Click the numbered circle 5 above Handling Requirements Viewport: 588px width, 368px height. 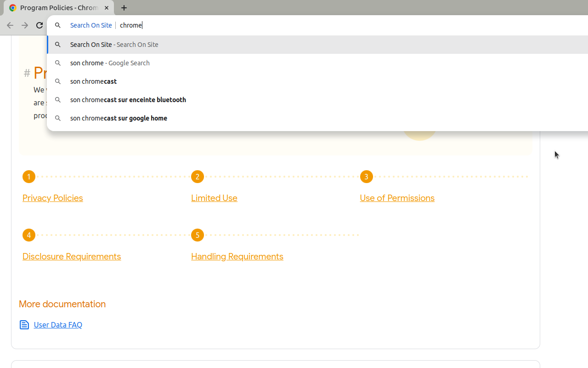point(197,235)
